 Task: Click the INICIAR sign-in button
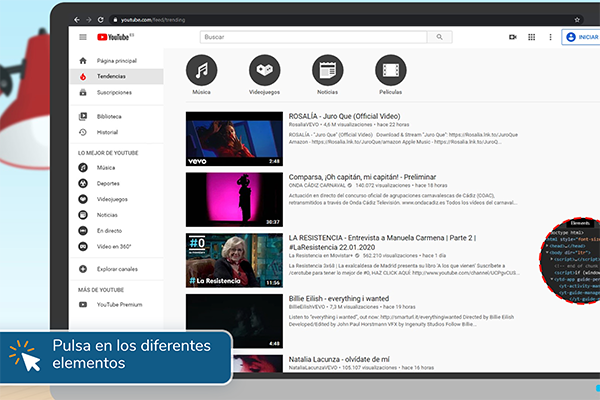(x=581, y=37)
